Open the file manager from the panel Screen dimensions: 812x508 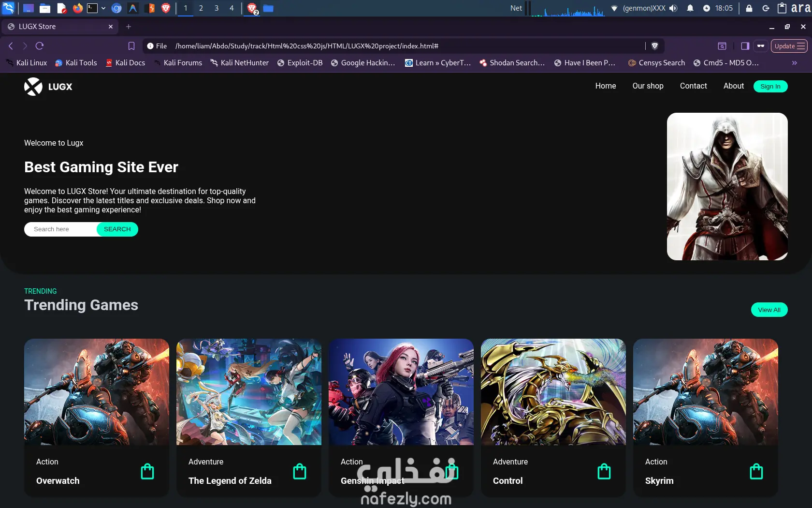point(45,8)
